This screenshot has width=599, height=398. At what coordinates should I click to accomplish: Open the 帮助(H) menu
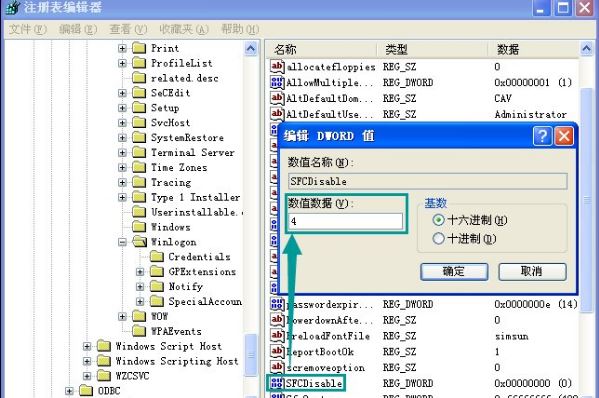240,29
